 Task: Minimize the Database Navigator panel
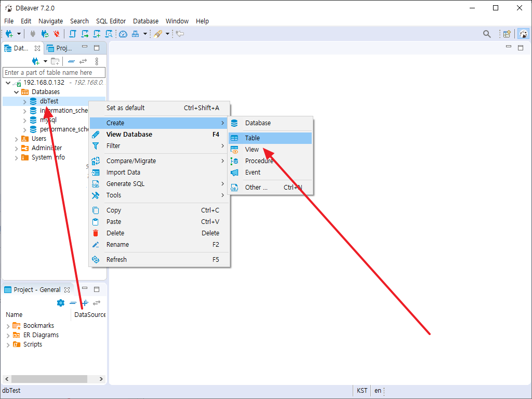[x=85, y=47]
